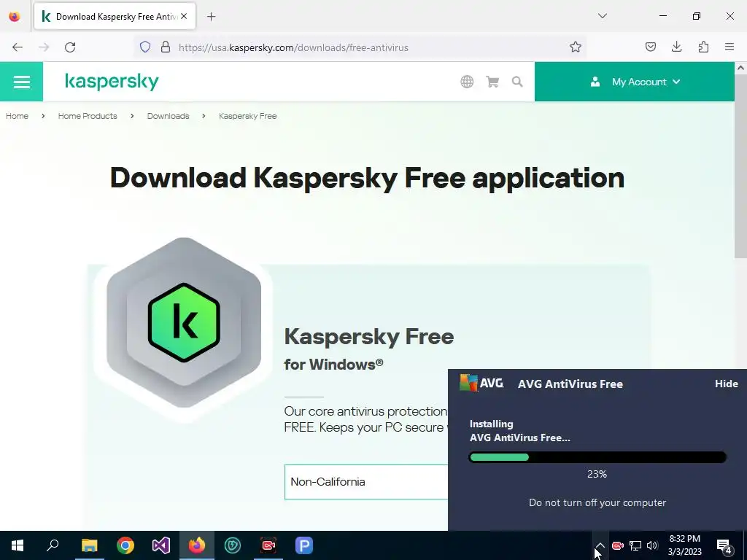
Task: Open Firefox extensions menu
Action: point(703,47)
